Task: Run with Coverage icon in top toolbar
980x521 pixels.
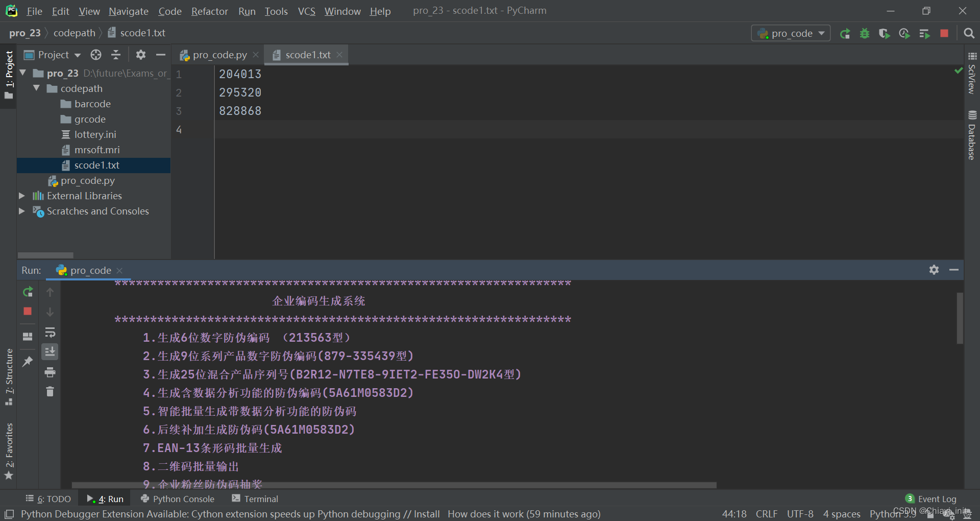Action: pyautogui.click(x=885, y=34)
